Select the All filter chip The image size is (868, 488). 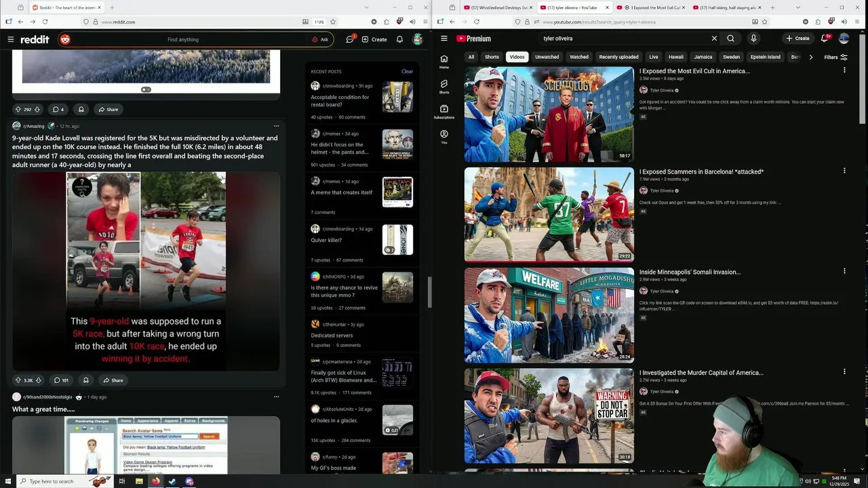click(x=471, y=57)
